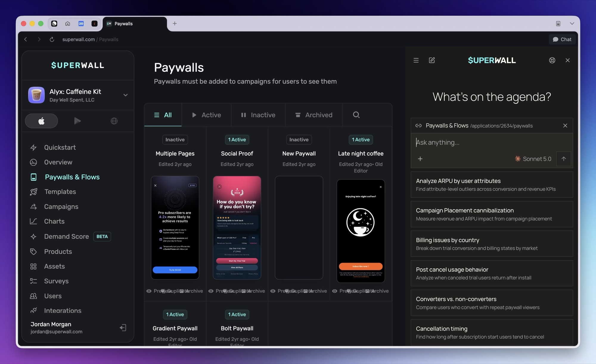Choose Post cancel usage behavior suggestion

492,273
